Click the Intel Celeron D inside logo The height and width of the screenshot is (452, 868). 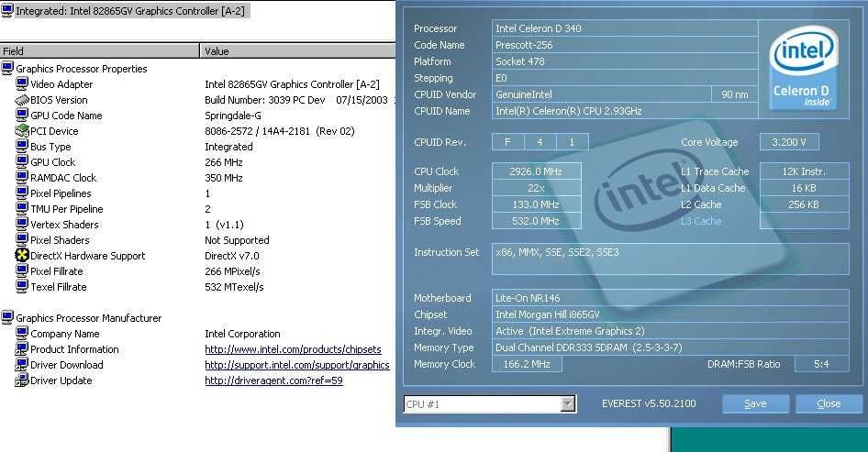804,69
